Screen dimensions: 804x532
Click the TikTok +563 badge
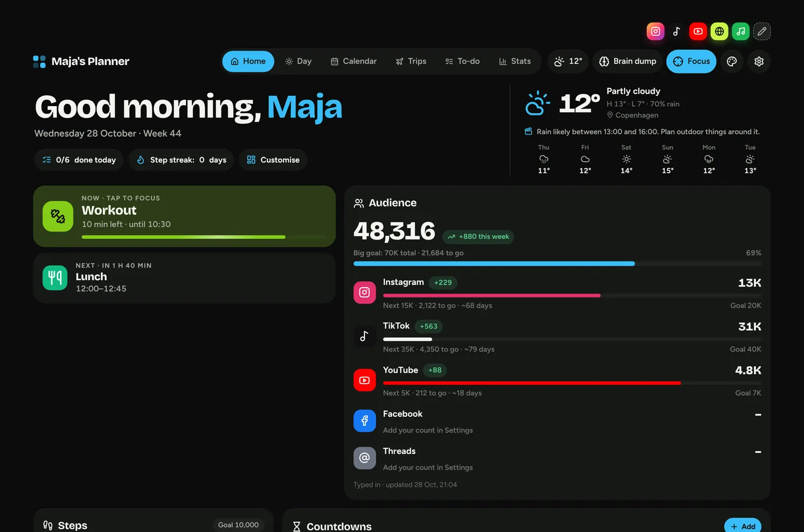[x=429, y=326]
